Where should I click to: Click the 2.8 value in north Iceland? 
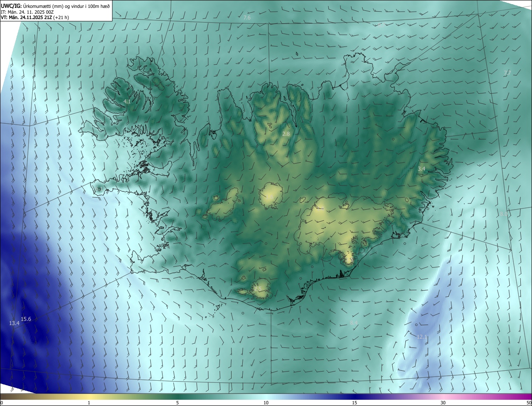286,134
